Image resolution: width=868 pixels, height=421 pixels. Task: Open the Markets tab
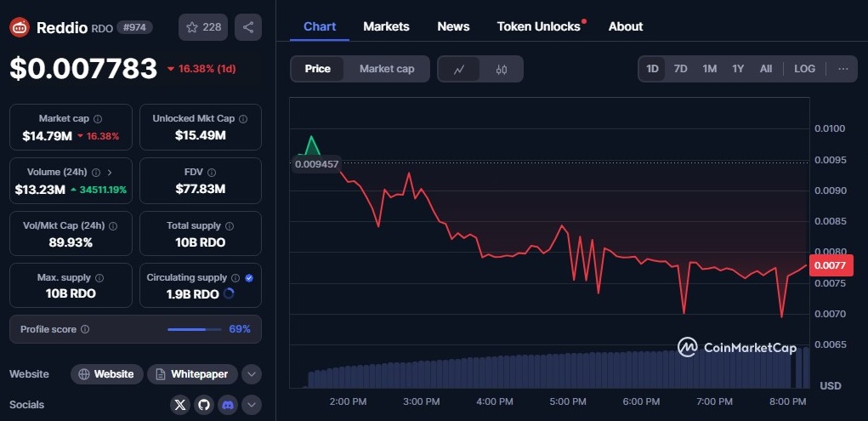coord(387,26)
